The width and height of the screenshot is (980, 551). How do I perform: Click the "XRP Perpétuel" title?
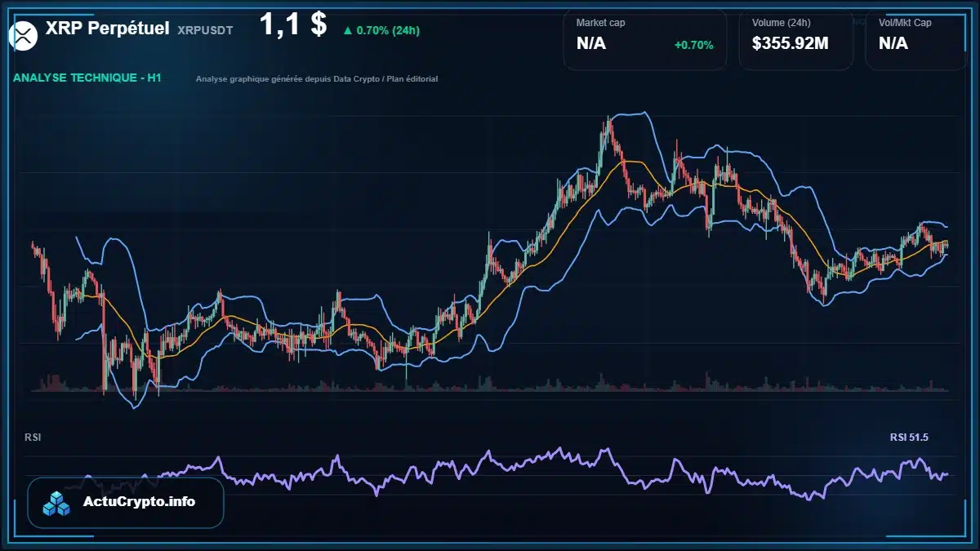tap(108, 29)
